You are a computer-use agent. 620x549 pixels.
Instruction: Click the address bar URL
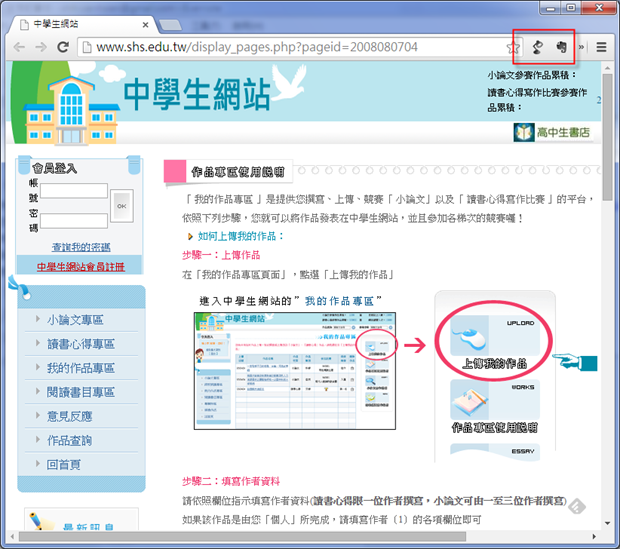click(257, 47)
